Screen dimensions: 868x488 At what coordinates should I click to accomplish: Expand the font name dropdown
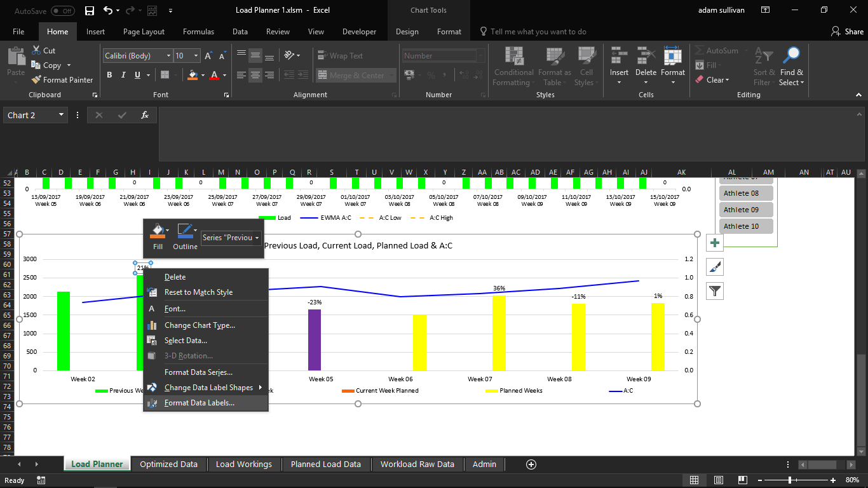pyautogui.click(x=168, y=56)
